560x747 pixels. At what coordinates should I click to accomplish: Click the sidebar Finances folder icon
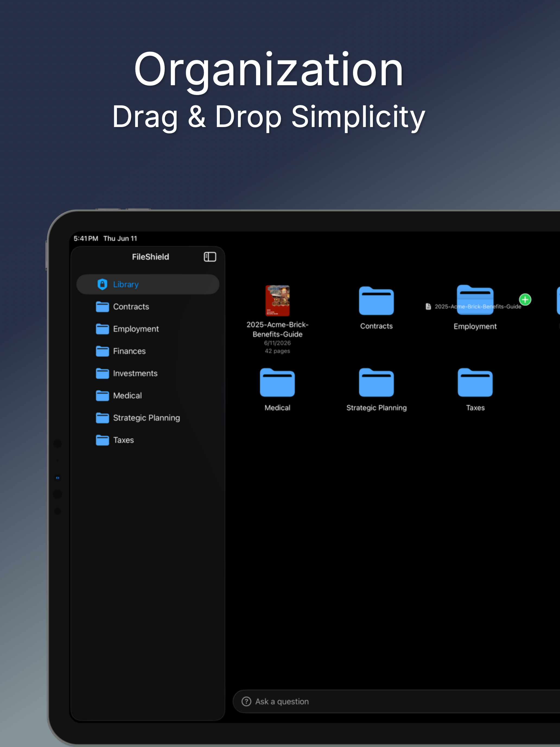[x=102, y=351]
